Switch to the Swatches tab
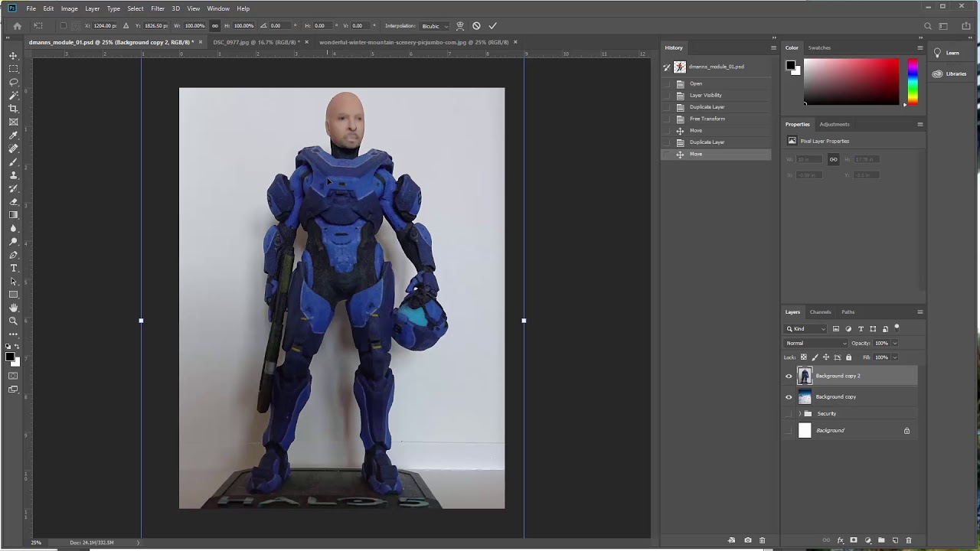The width and height of the screenshot is (980, 551). click(x=819, y=47)
